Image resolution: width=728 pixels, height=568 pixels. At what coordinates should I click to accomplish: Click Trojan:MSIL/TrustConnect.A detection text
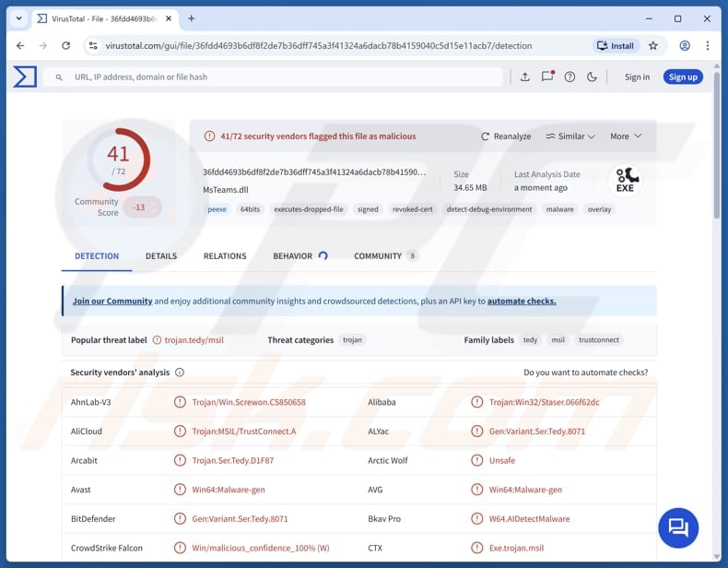244,432
